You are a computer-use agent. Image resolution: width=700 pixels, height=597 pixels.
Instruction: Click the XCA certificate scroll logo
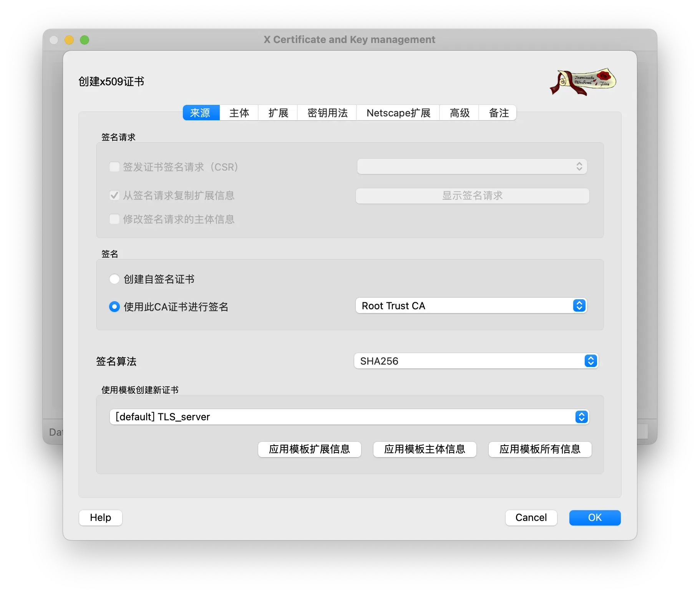tap(583, 82)
